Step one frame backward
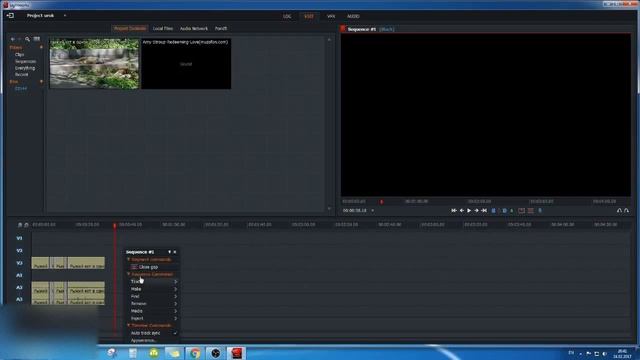The height and width of the screenshot is (360, 640). (x=462, y=211)
